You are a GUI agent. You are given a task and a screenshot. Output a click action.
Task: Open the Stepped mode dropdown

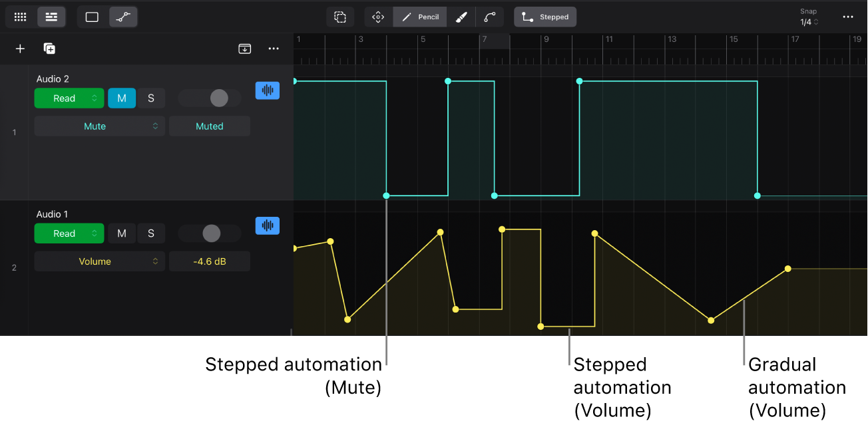click(545, 17)
